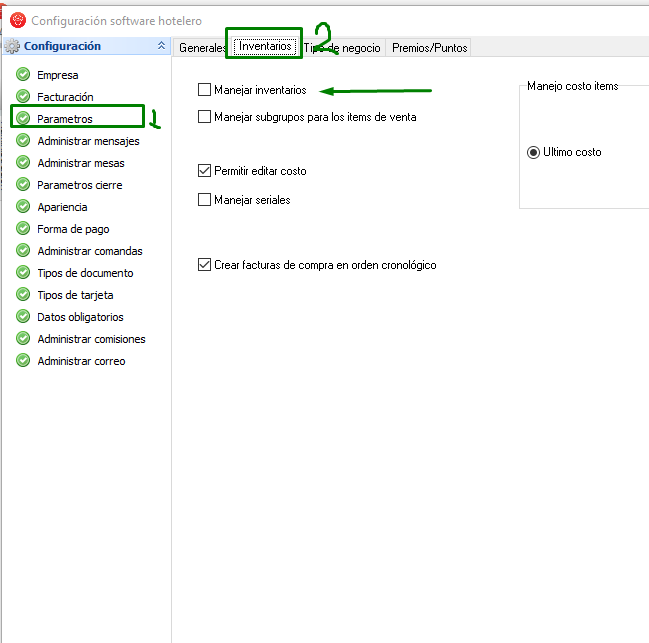The height and width of the screenshot is (643, 649).
Task: Open the Premios/Puntos tab
Action: point(428,48)
